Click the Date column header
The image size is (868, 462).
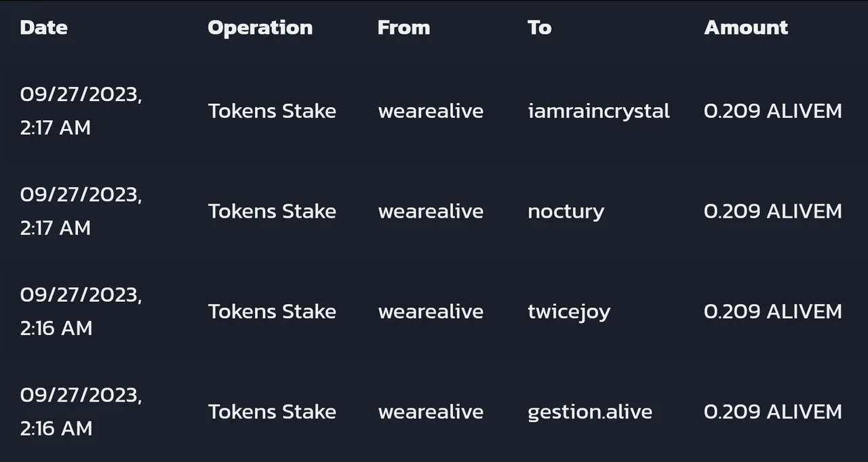tap(43, 28)
